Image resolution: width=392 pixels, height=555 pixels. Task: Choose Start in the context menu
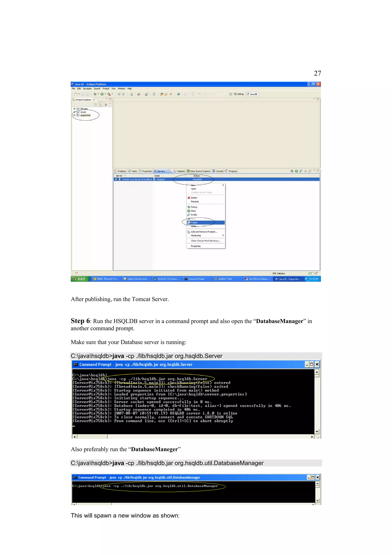[206, 211]
